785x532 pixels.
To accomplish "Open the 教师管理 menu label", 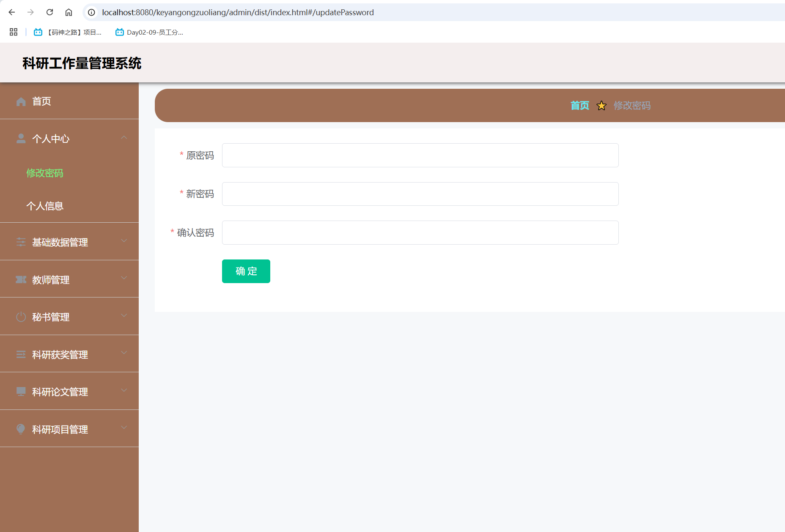I will pyautogui.click(x=51, y=280).
